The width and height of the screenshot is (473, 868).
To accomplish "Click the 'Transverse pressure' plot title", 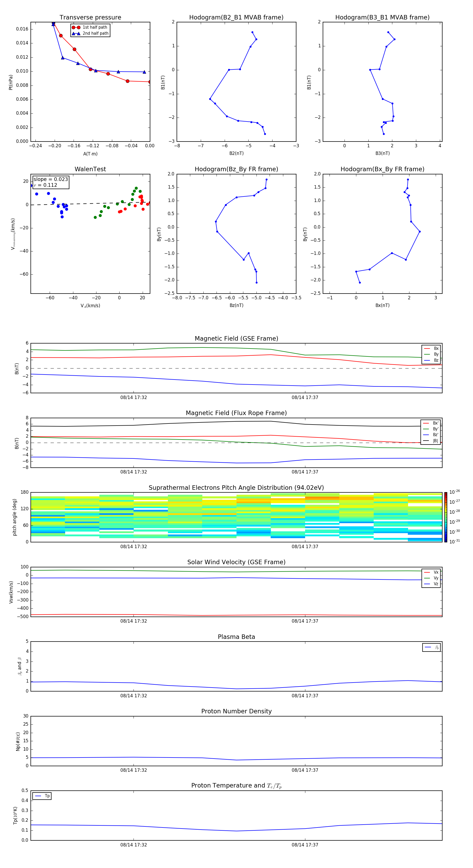I will tap(90, 17).
